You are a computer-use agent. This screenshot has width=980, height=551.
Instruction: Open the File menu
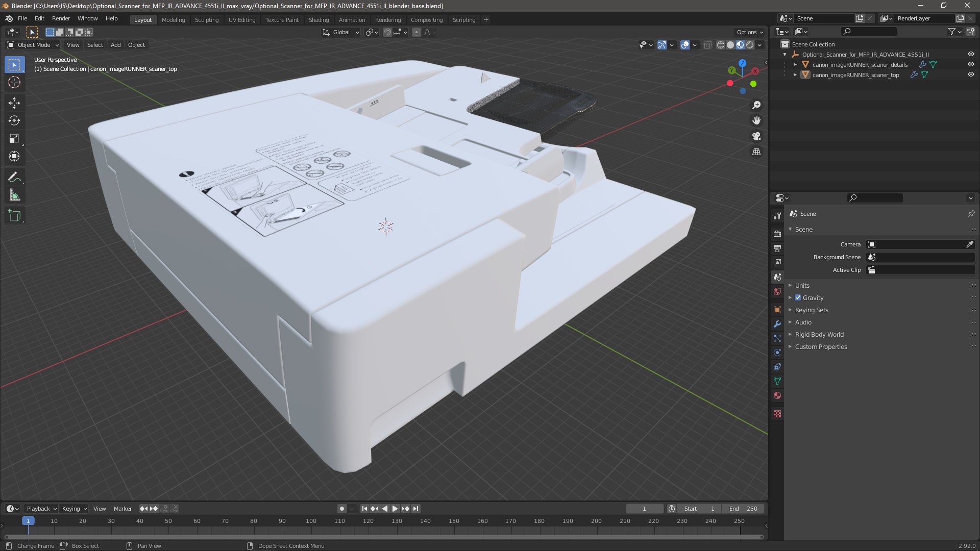[22, 18]
